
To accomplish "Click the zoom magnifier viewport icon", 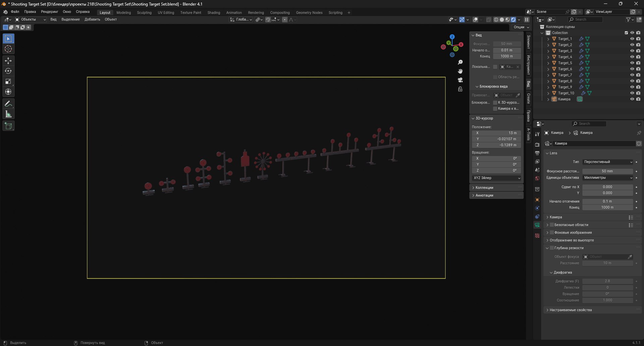I will [x=460, y=62].
